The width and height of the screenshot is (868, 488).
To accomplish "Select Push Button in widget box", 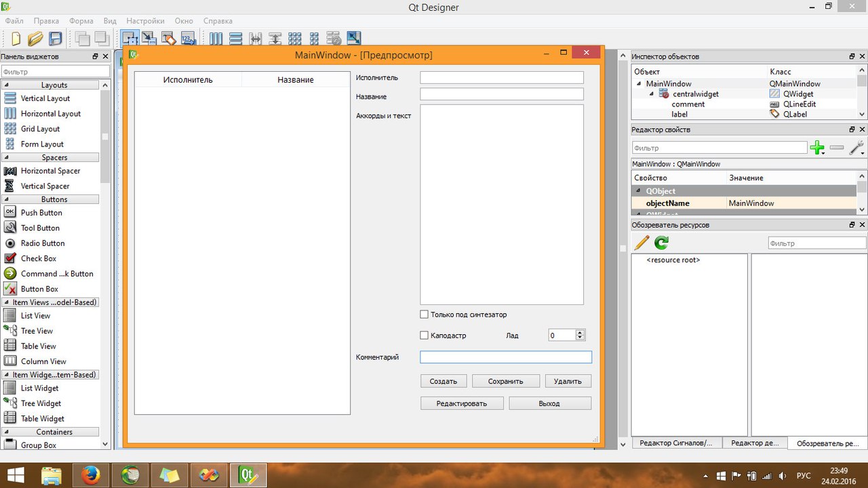I will [x=41, y=213].
